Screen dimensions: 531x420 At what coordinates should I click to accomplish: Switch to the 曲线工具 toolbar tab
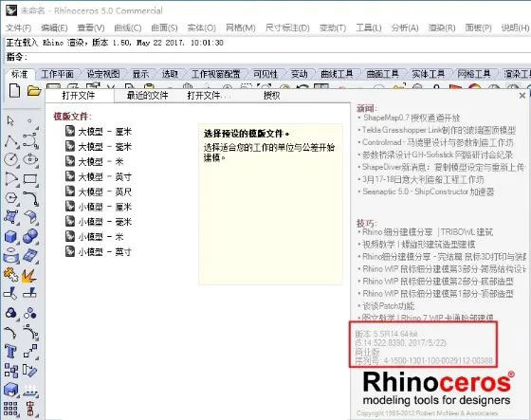pos(337,74)
